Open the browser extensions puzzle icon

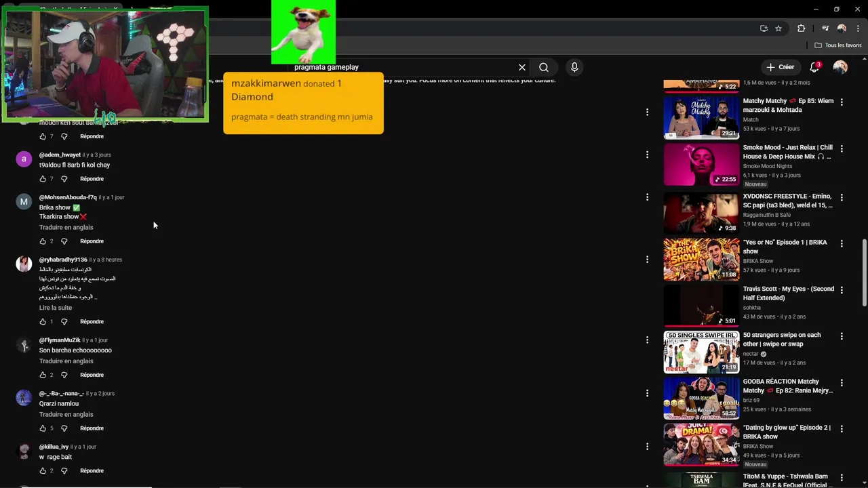coord(802,28)
